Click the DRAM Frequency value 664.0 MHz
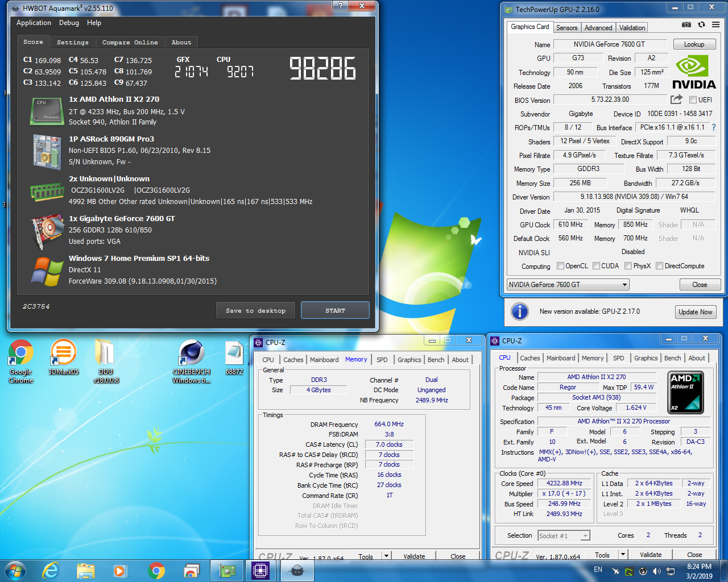Viewport: 728px width, 582px height. (x=389, y=424)
